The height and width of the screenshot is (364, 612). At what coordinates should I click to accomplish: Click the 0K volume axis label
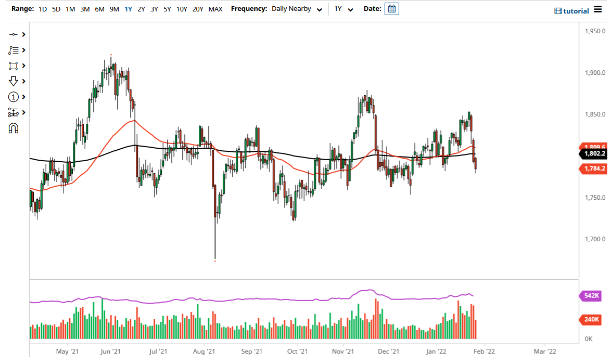click(x=589, y=339)
